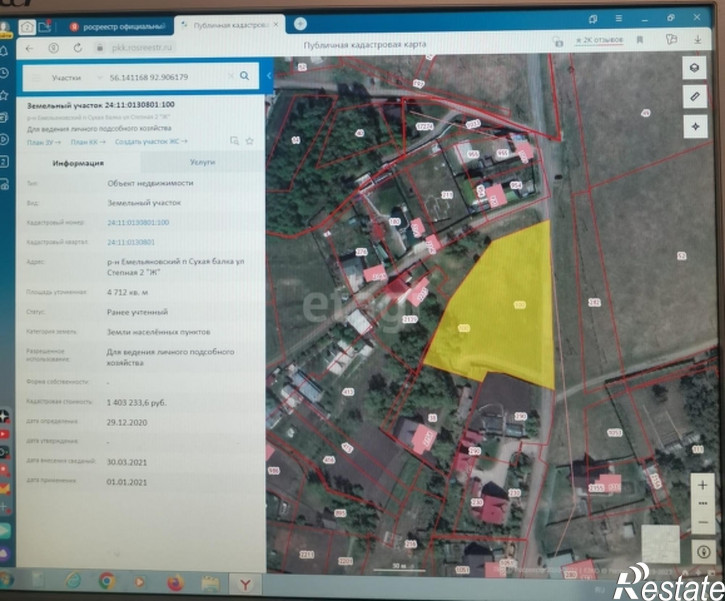Viewport: 725px width, 601px height.
Task: Click the area value 4 712 кв. м
Action: click(x=128, y=292)
